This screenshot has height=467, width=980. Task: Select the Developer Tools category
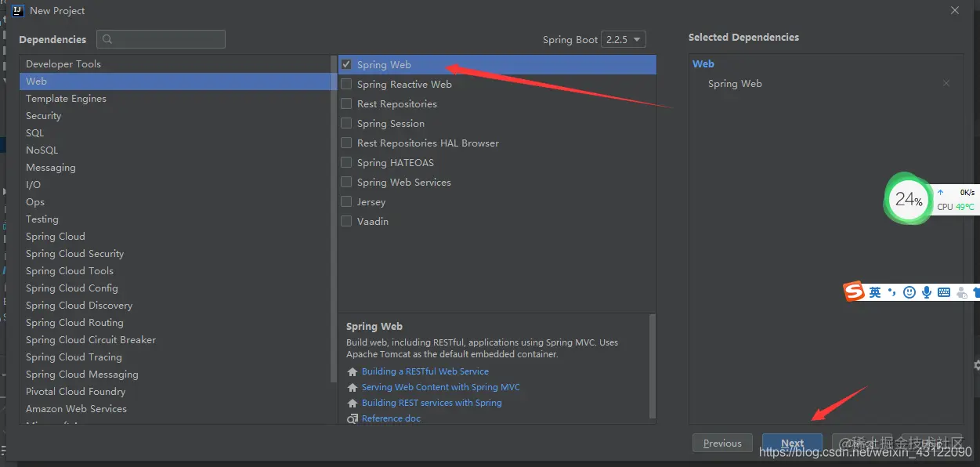pos(175,64)
